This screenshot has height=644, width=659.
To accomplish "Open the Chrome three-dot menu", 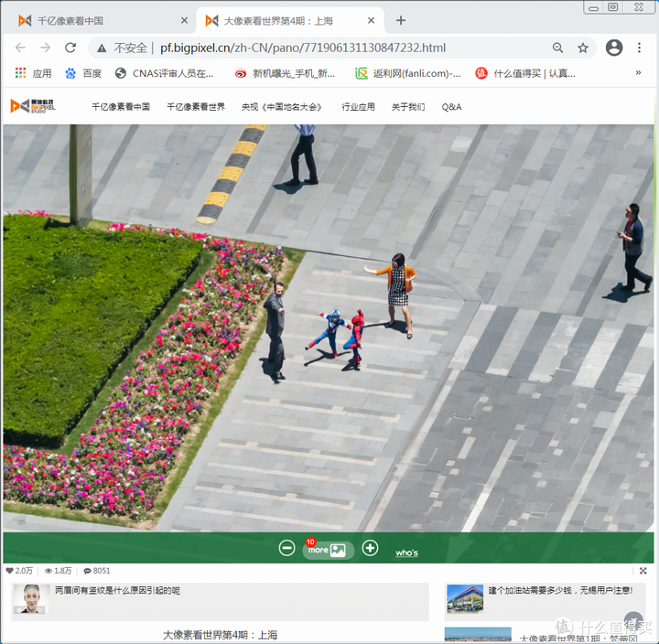I will point(639,48).
